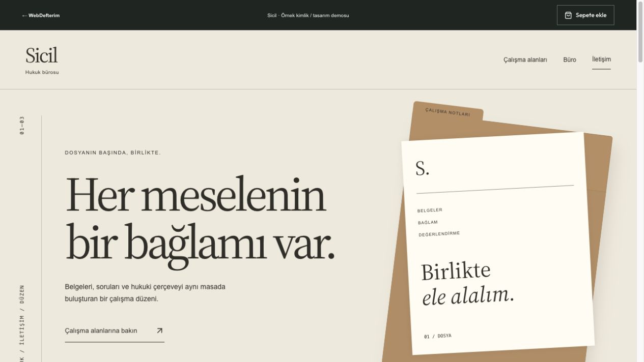
Task: Click the S. monogram on the card
Action: pyautogui.click(x=422, y=168)
